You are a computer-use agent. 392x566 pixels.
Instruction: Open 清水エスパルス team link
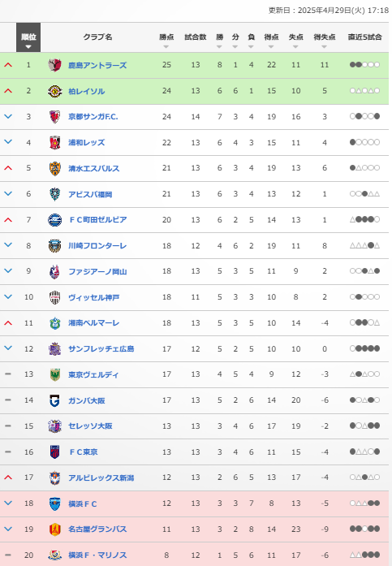tap(94, 169)
